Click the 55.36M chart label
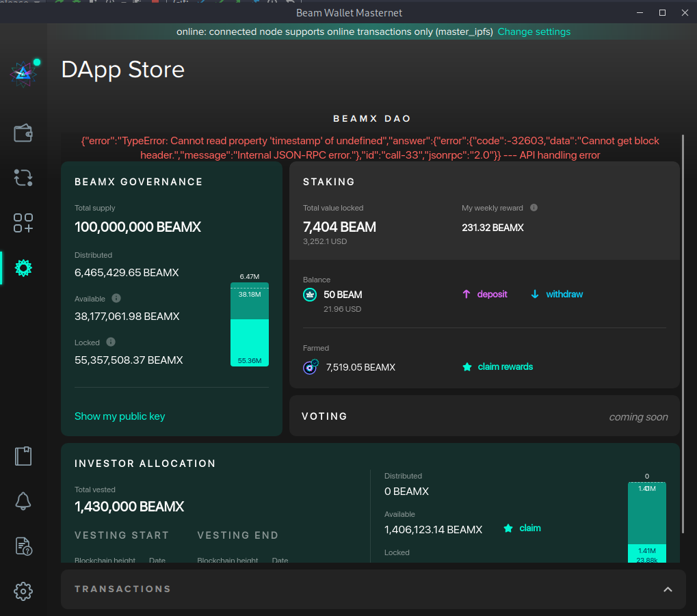 tap(250, 360)
